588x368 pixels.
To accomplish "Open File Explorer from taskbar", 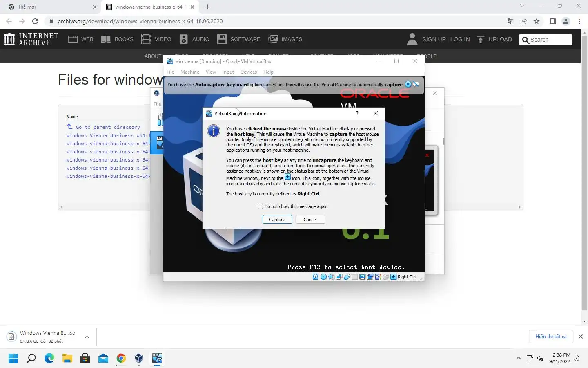I will (x=67, y=359).
